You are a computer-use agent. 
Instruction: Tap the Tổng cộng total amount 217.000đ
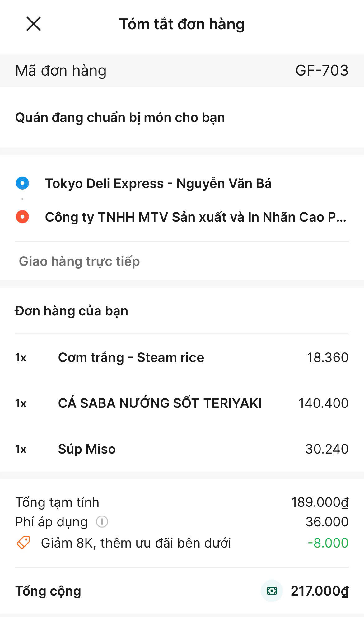click(x=320, y=591)
